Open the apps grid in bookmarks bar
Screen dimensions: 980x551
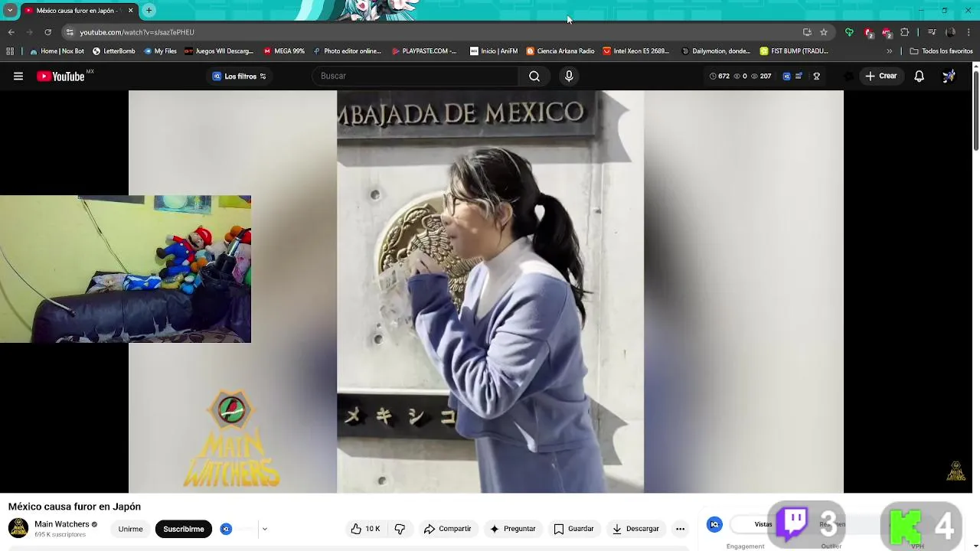[x=10, y=51]
